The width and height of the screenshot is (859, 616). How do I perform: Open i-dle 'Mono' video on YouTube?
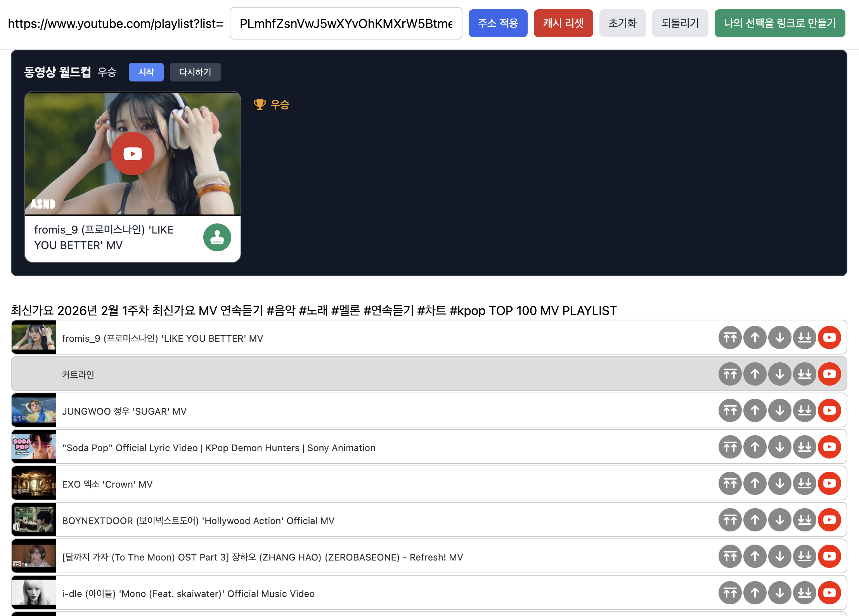point(829,593)
